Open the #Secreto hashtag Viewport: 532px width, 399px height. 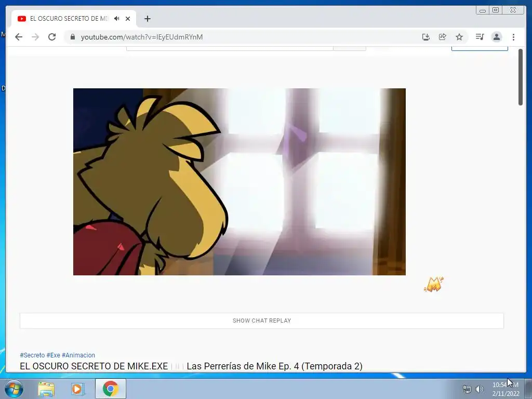pyautogui.click(x=32, y=355)
